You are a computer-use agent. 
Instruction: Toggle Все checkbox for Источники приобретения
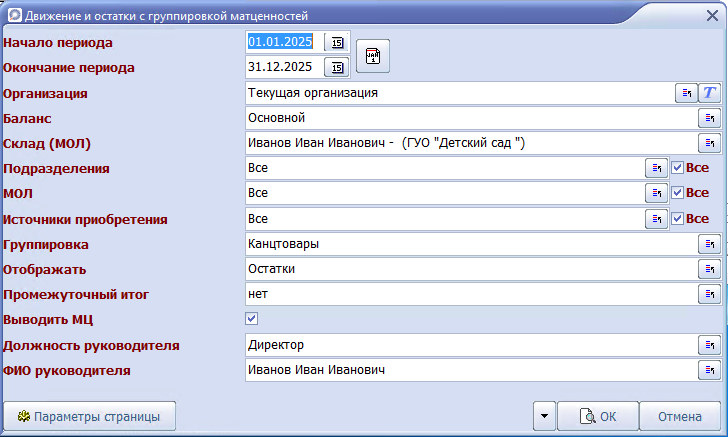click(677, 218)
